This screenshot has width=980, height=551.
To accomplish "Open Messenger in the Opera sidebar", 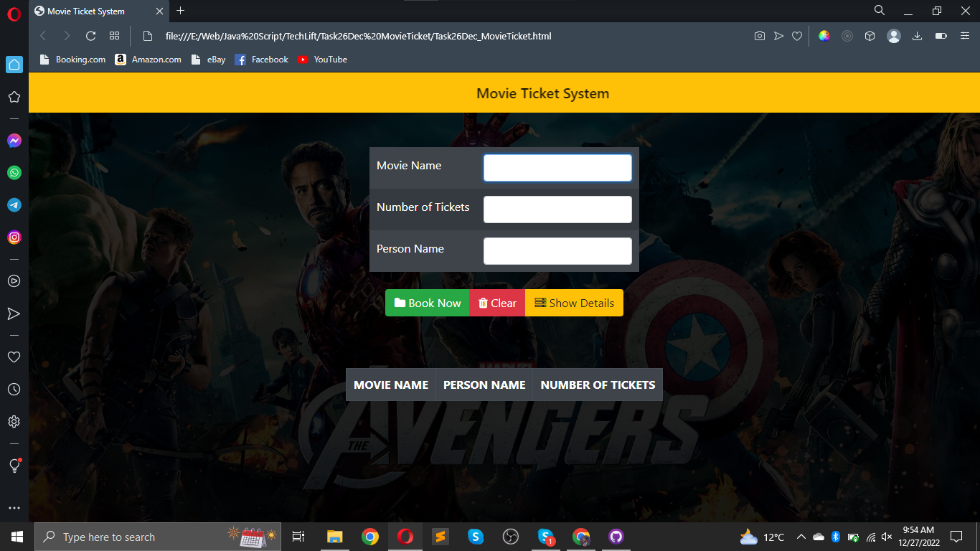I will click(x=14, y=141).
